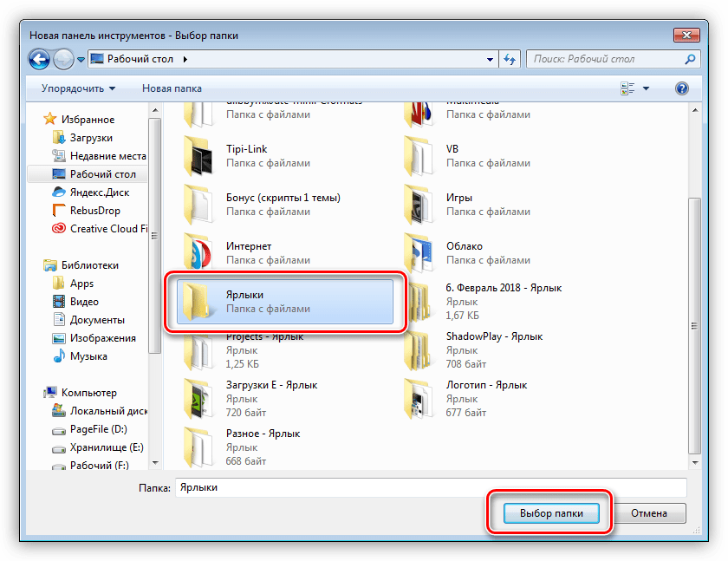
Task: Click the Отмена button
Action: [x=648, y=513]
